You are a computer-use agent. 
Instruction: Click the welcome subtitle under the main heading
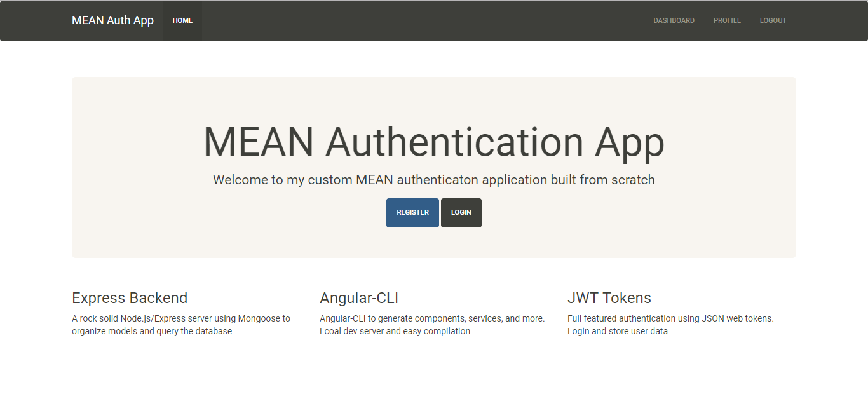[434, 180]
